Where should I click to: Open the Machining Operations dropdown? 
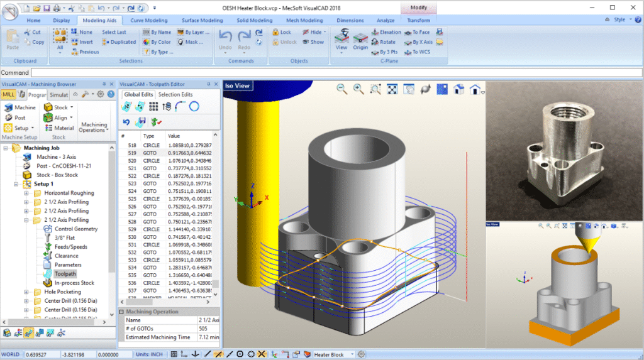tap(94, 127)
